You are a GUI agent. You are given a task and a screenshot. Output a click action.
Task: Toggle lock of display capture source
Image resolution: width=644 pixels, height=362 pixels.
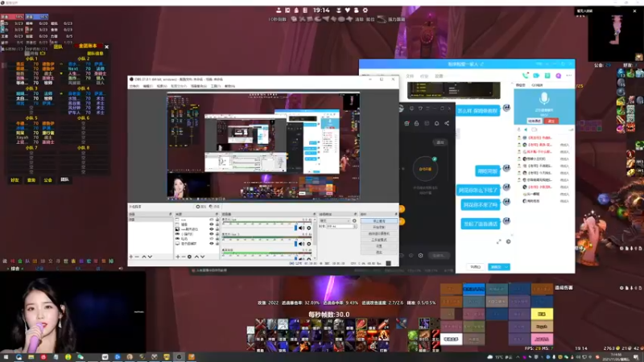coord(217,244)
